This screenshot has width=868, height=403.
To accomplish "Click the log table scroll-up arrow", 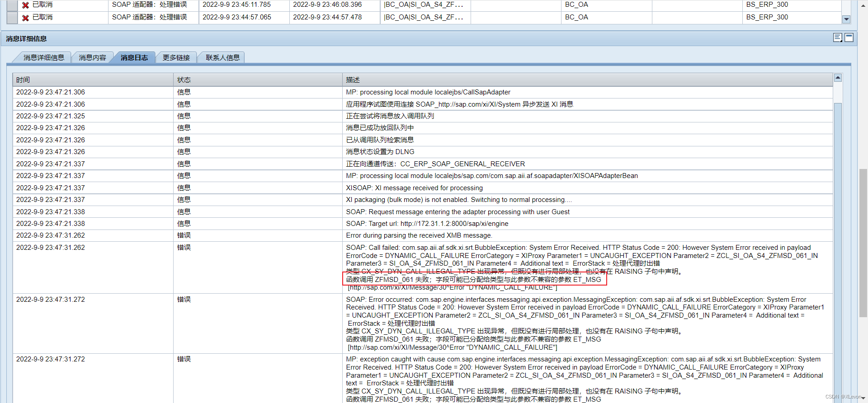I will [x=838, y=78].
